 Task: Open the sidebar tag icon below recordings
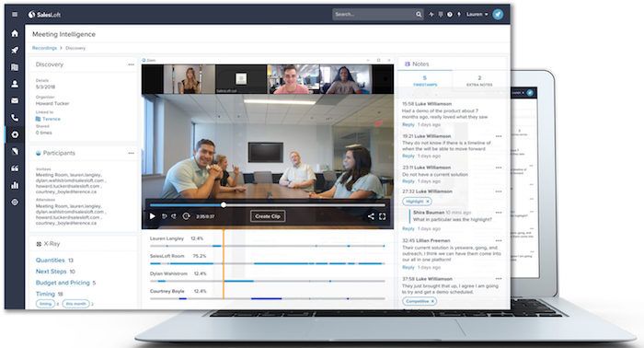coord(15,151)
